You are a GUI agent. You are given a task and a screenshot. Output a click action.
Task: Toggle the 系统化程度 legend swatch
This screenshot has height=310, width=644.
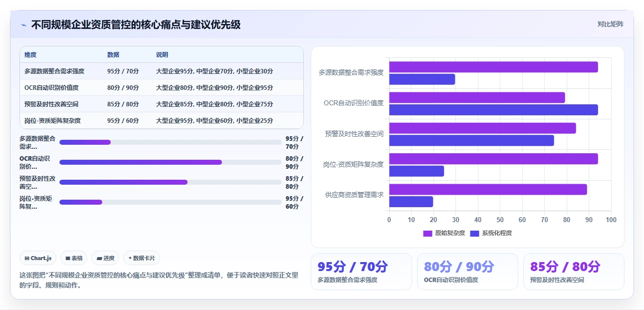[x=474, y=233]
